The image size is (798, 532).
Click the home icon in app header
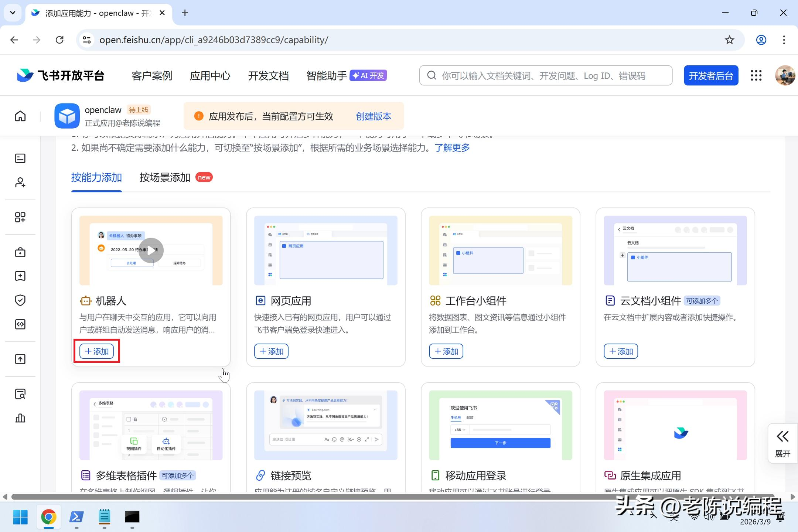(20, 116)
